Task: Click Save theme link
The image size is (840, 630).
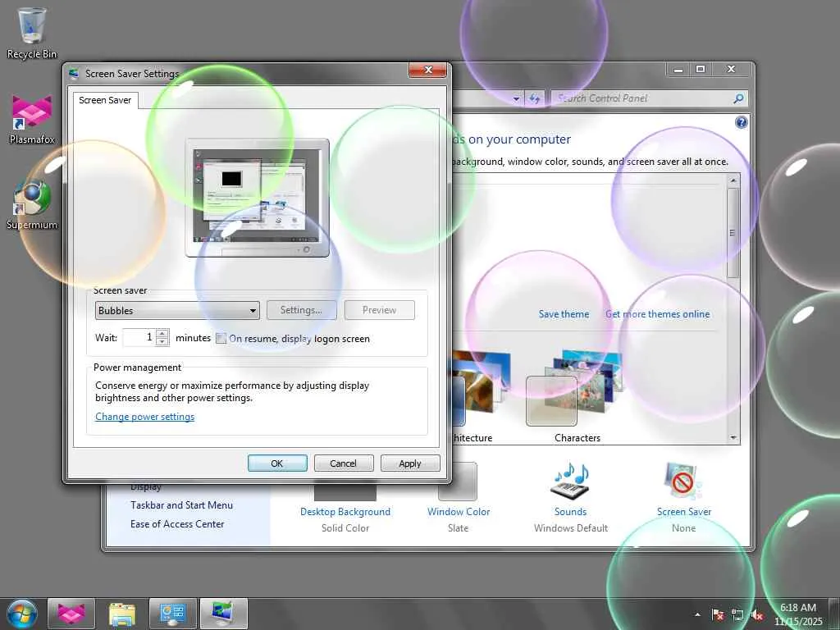Action: coord(564,314)
